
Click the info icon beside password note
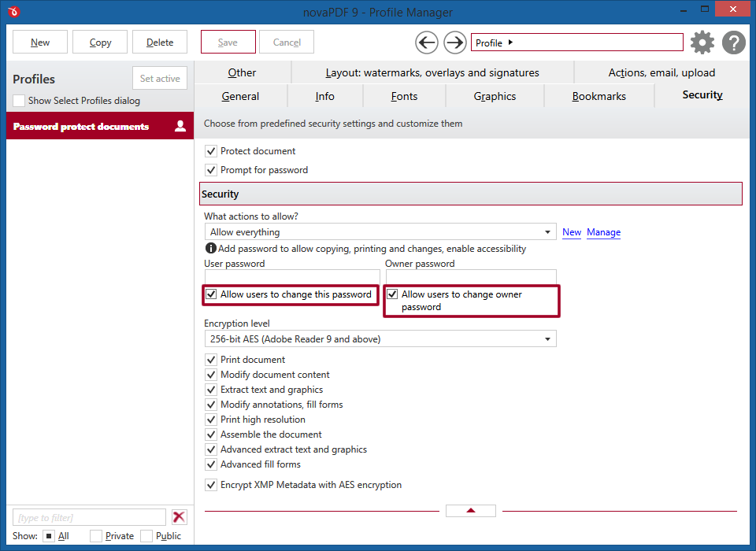[x=211, y=248]
